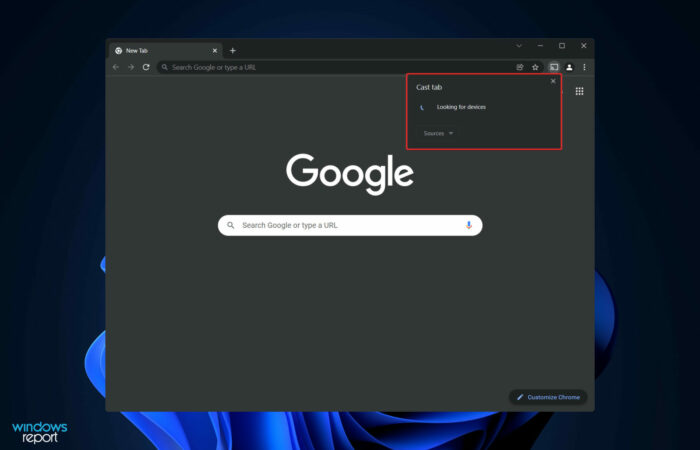The image size is (700, 450).
Task: Click the Google logo
Action: point(350,174)
